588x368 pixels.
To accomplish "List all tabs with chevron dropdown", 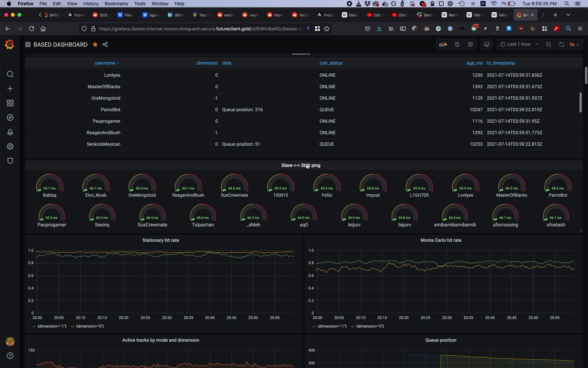I will point(568,15).
